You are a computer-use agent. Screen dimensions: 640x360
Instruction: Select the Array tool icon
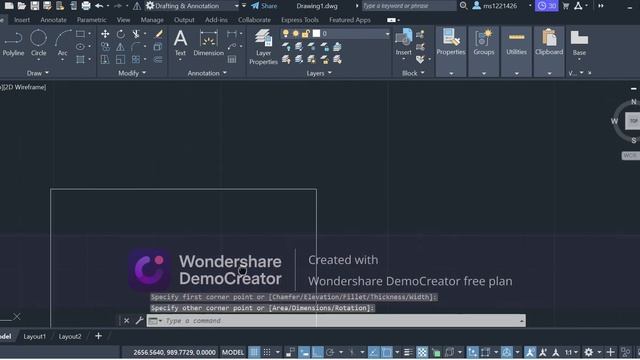[136, 60]
